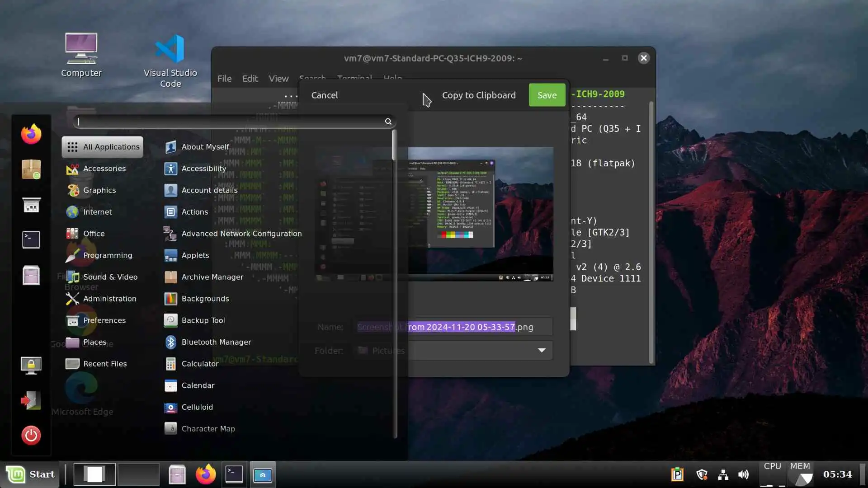Open Firefox from menu favorites sidebar
The image size is (868, 488).
pyautogui.click(x=31, y=134)
